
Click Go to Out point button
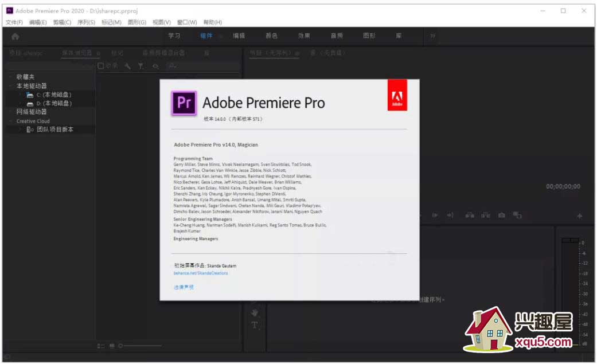point(450,216)
